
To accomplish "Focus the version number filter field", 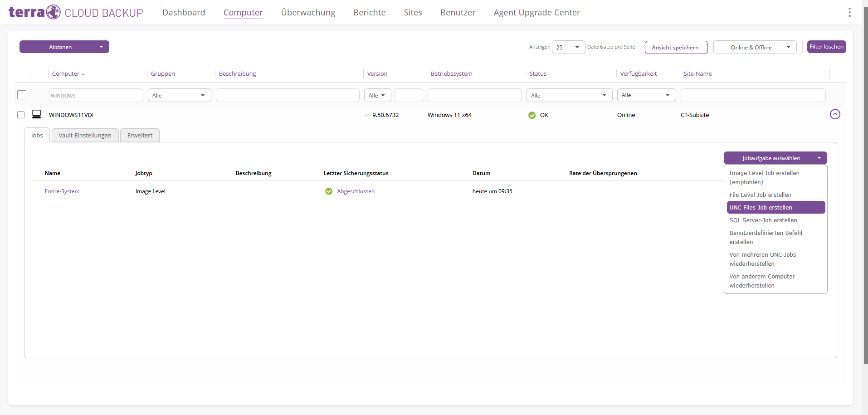I will click(409, 95).
